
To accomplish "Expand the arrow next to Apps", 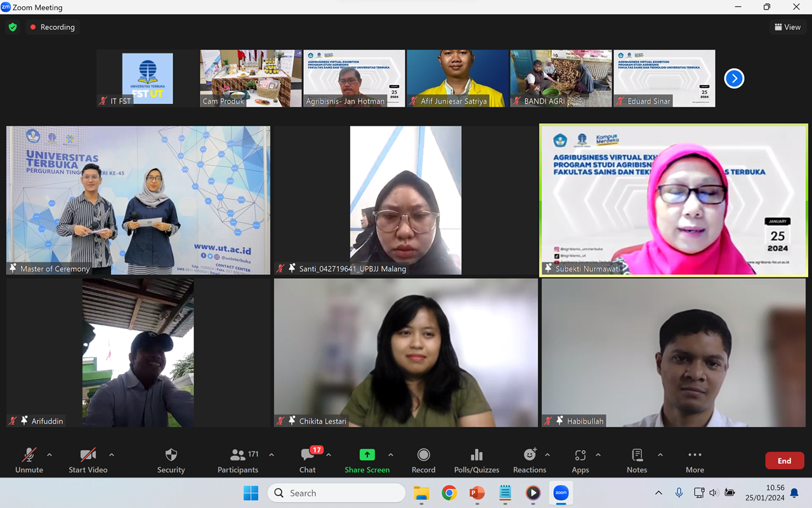I will pos(598,455).
